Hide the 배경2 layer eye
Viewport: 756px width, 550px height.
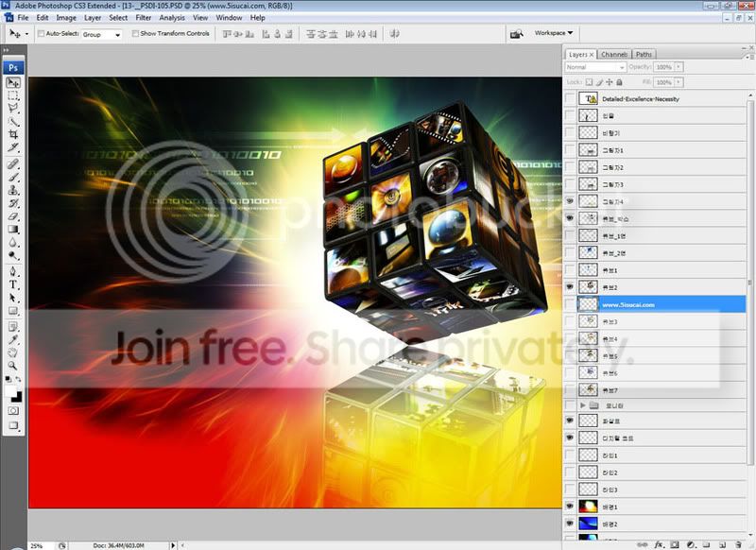pyautogui.click(x=570, y=524)
